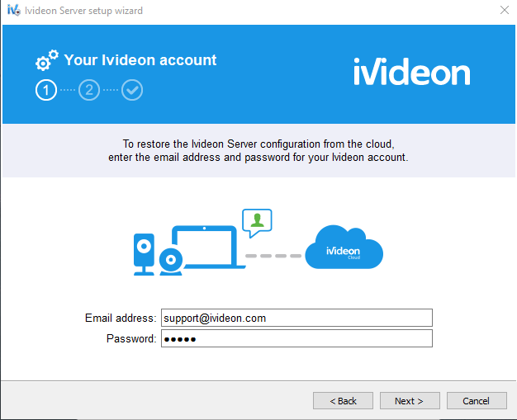Click the Ivideon app icon in title bar

(x=13, y=10)
